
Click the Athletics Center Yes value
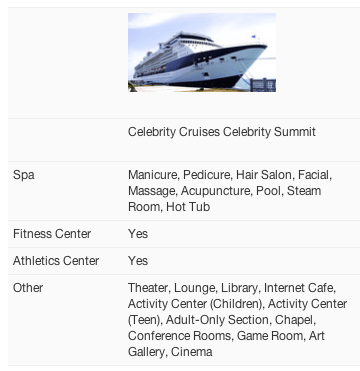click(138, 261)
